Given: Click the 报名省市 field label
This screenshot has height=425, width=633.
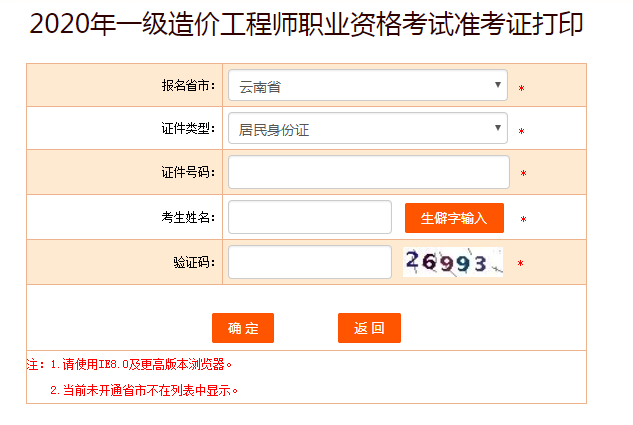Looking at the screenshot, I should (187, 86).
